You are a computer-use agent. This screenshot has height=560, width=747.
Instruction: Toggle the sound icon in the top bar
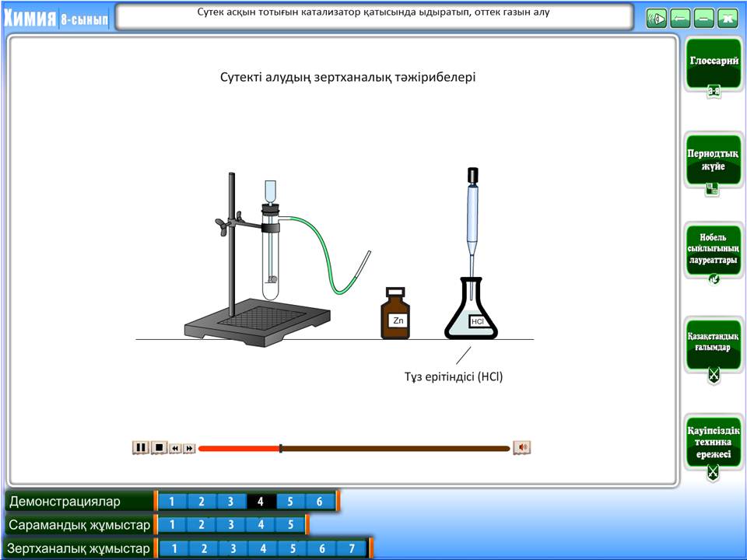657,19
